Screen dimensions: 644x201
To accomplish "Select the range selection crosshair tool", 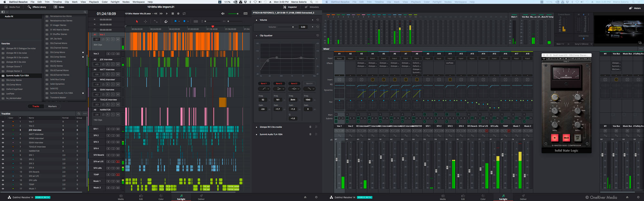I will coord(146,21).
